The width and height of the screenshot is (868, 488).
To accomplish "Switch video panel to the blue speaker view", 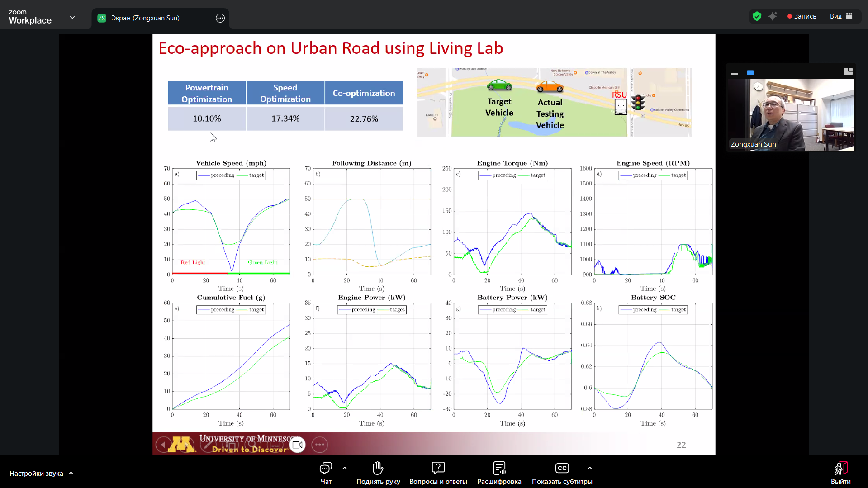I will [x=750, y=72].
